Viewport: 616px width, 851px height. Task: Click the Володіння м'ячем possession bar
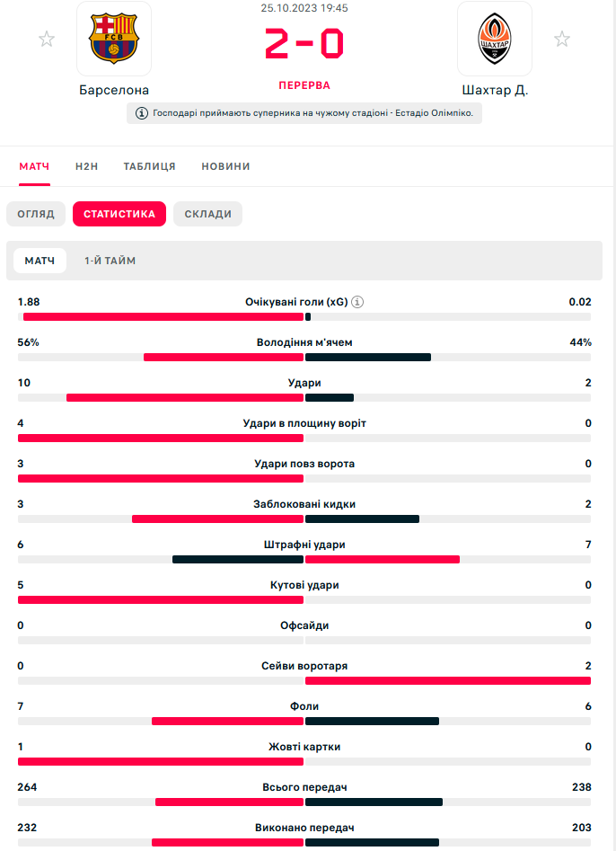pyautogui.click(x=304, y=357)
